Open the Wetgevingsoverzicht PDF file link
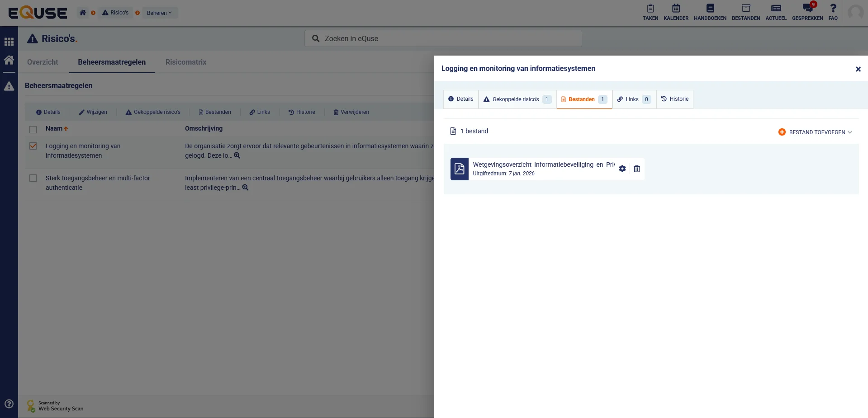868x418 pixels. coord(543,164)
